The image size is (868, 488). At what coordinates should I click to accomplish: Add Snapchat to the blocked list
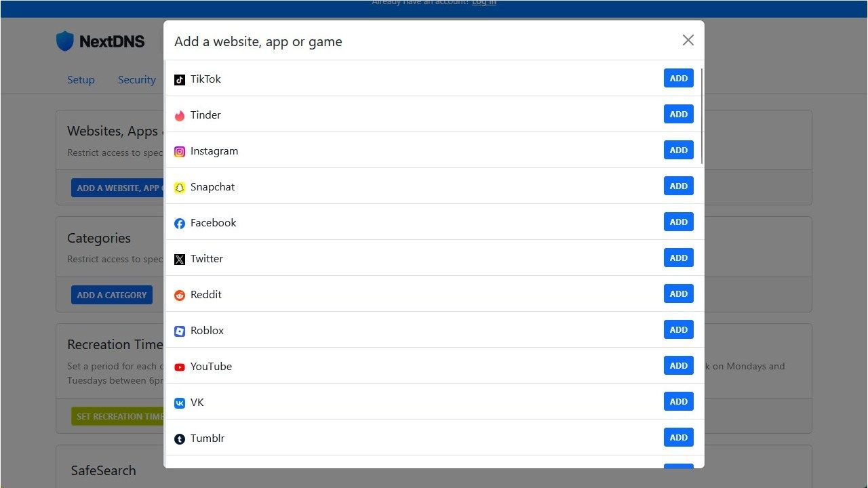pyautogui.click(x=679, y=186)
